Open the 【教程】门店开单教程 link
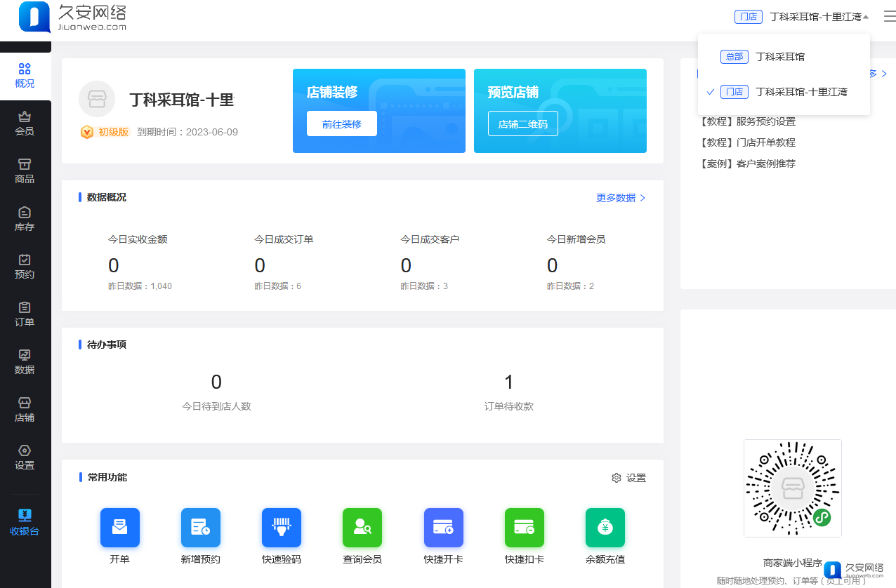The height and width of the screenshot is (588, 896). pyautogui.click(x=746, y=142)
